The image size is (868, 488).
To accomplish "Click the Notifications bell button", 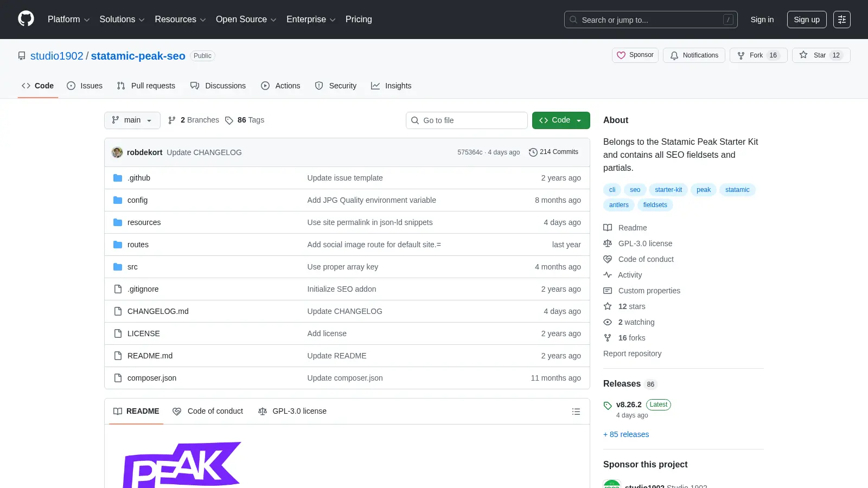I will (x=694, y=55).
